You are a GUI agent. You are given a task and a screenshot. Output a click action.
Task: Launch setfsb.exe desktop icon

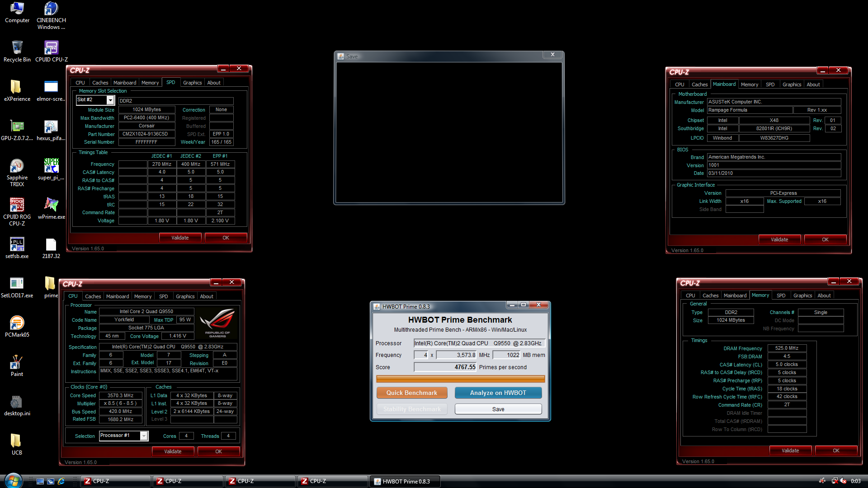tap(17, 248)
